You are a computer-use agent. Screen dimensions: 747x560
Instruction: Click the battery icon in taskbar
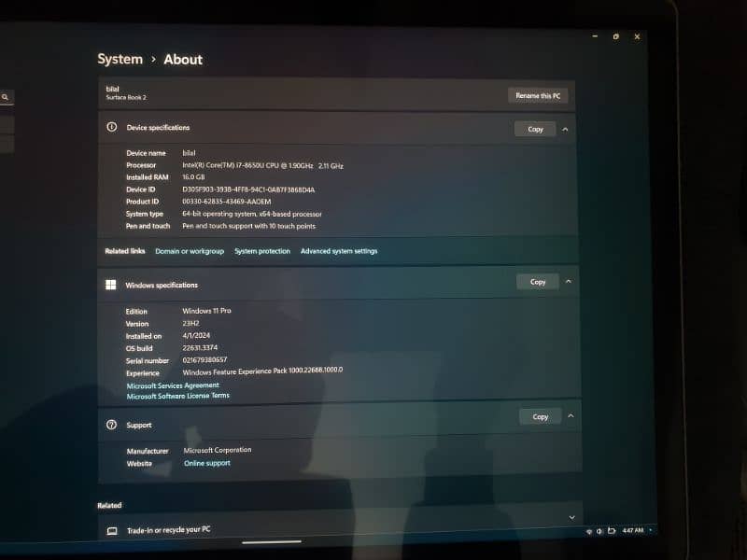(x=611, y=531)
